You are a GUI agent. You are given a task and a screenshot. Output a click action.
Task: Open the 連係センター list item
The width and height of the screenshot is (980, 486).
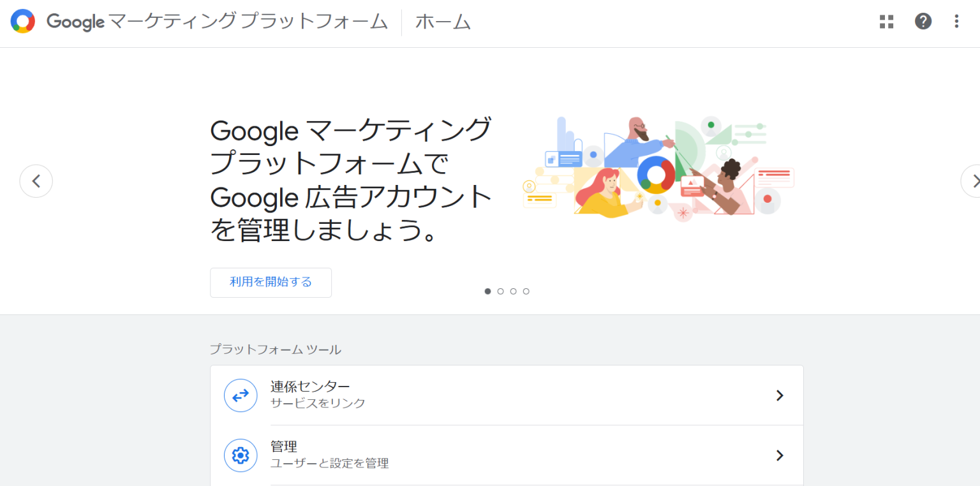pos(507,395)
